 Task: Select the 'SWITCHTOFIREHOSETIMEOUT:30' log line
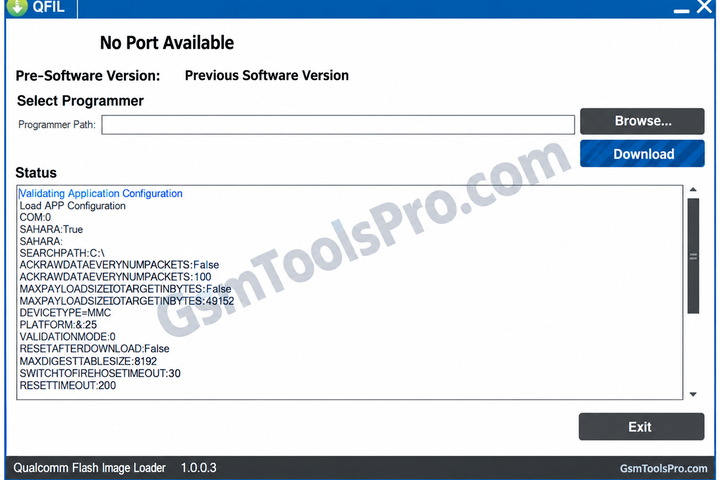(100, 373)
